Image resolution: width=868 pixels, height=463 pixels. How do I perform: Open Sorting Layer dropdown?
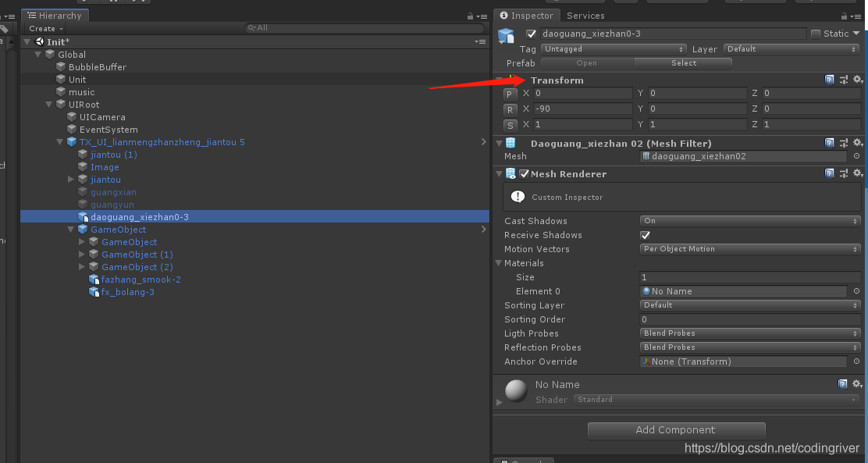[750, 305]
